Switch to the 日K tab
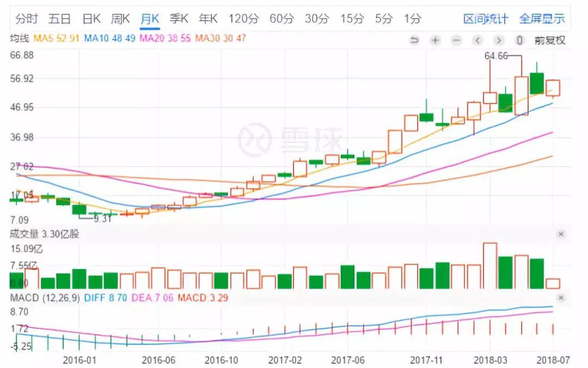This screenshot has height=368, width=588. click(91, 19)
